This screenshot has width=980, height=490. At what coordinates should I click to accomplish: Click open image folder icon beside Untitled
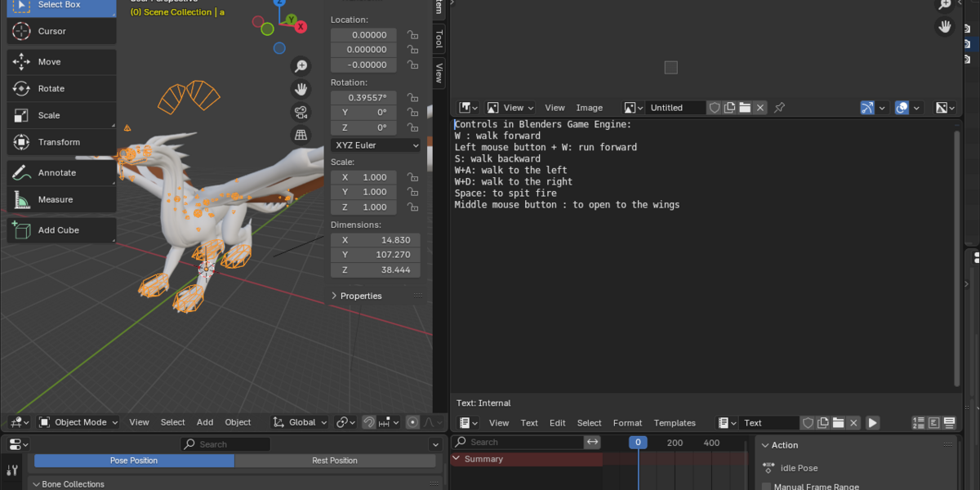[x=745, y=108]
